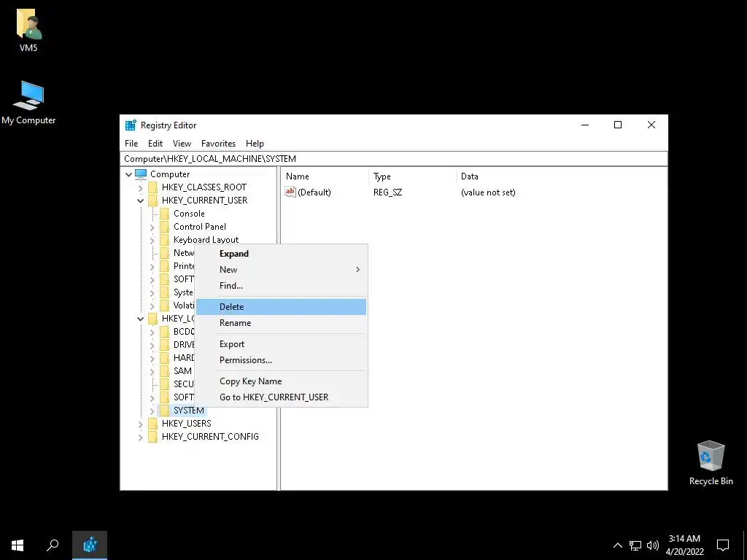Click the HKEY_USERS folder icon
This screenshot has width=747, height=560.
152,424
